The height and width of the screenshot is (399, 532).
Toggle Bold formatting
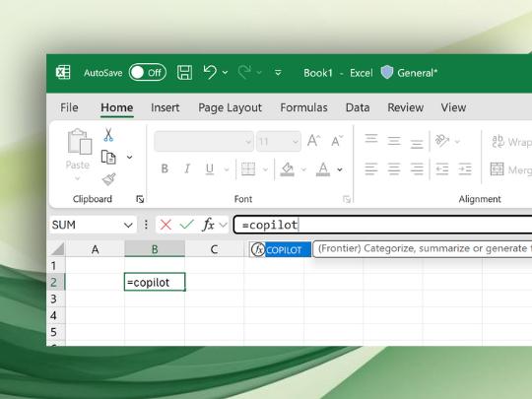tap(165, 168)
